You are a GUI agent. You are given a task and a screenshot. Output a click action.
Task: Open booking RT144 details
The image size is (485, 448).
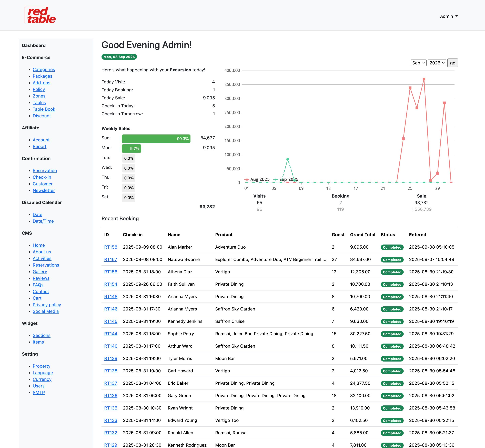[110, 334]
